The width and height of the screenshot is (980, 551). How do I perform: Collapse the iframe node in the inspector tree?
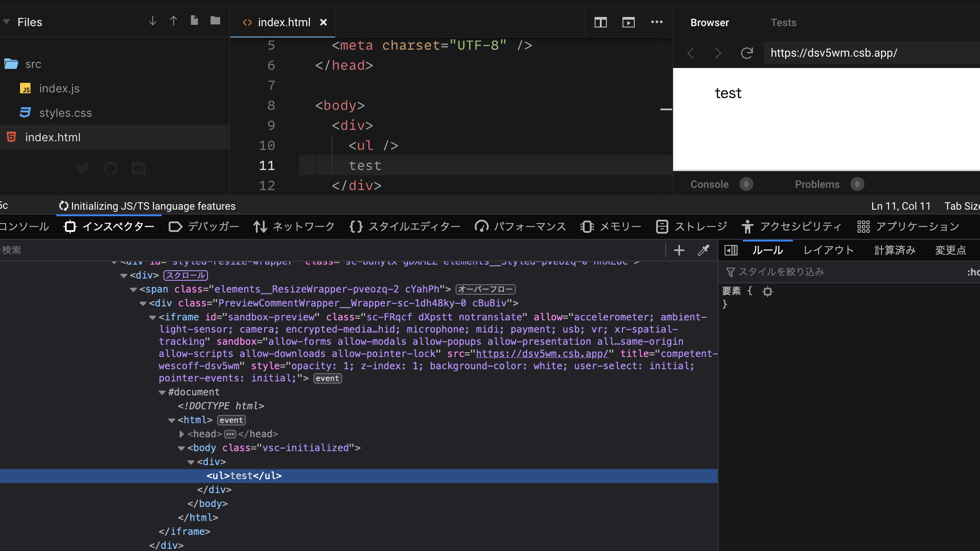pos(153,317)
